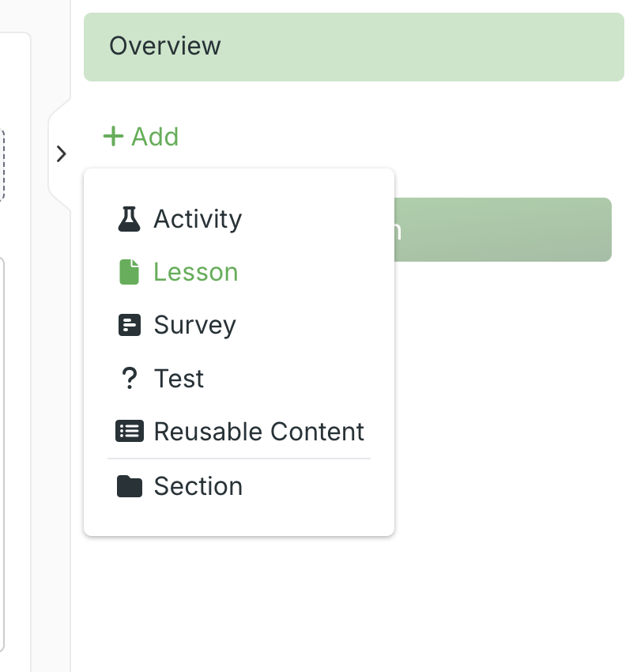
Task: Expand the collapsed sidebar using the chevron arrow
Action: coord(62,154)
